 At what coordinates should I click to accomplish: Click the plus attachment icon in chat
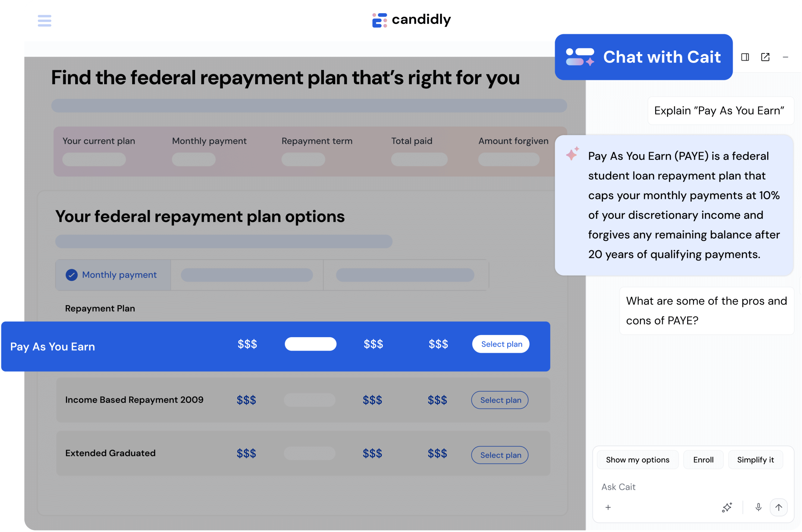608,507
